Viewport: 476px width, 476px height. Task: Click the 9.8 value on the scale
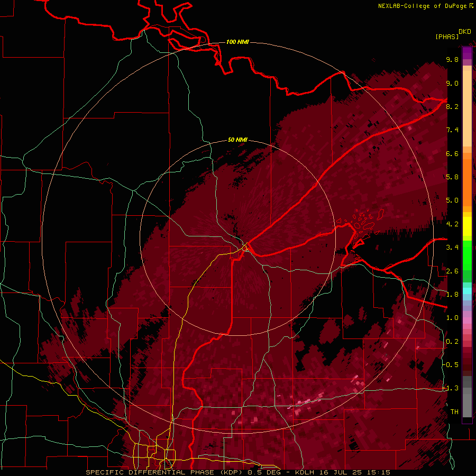(x=452, y=59)
